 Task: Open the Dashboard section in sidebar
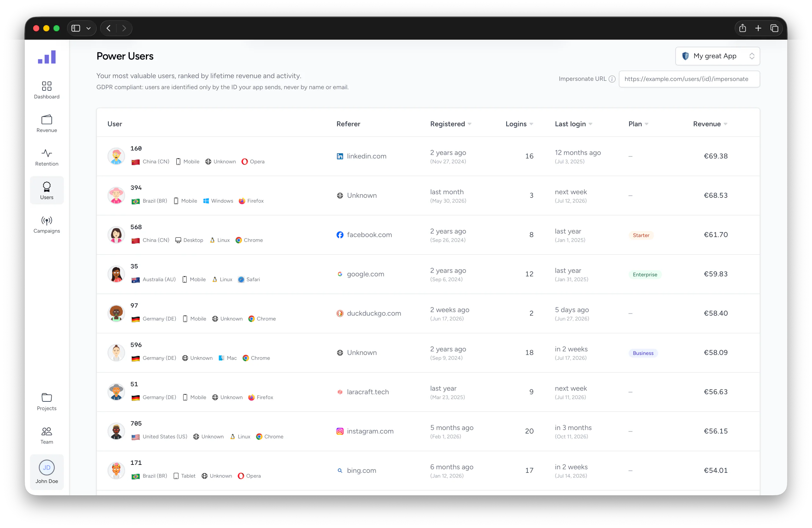pyautogui.click(x=47, y=90)
